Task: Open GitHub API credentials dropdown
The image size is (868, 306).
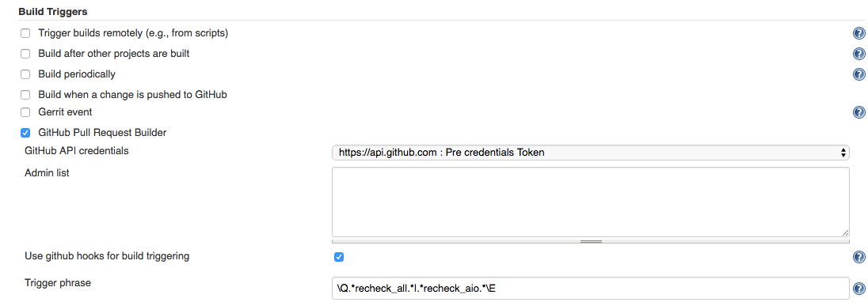Action: coord(590,153)
